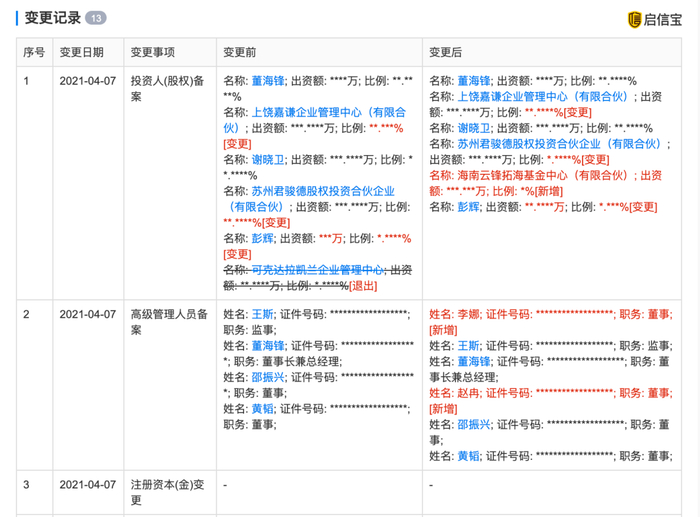Viewport: 700px width, 517px height.
Task: Open 黄韬 link in row 2 变更前
Action: [x=262, y=409]
